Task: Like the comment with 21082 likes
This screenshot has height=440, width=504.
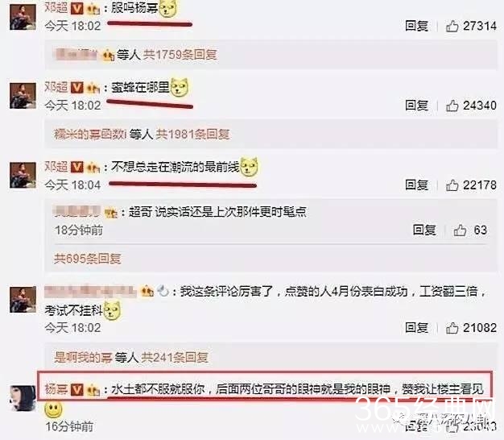Action: 452,328
